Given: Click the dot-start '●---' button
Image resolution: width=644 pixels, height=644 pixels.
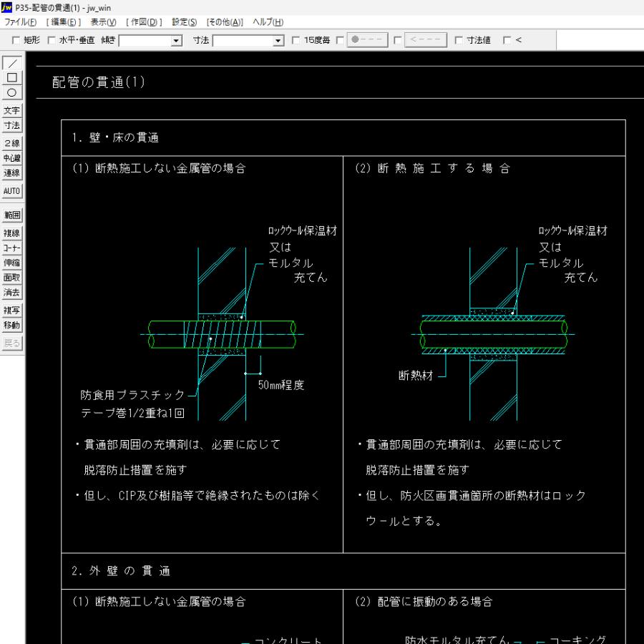Looking at the screenshot, I should [x=368, y=40].
